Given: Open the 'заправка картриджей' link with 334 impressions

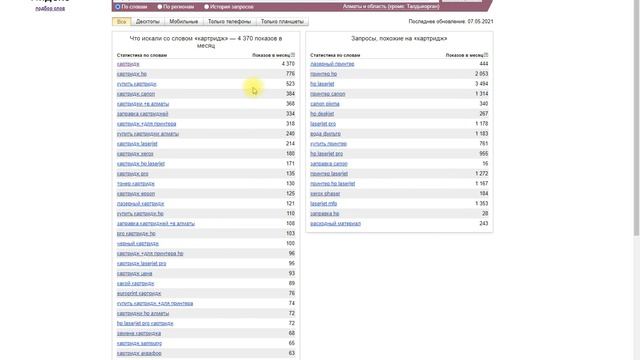Looking at the screenshot, I should point(142,114).
